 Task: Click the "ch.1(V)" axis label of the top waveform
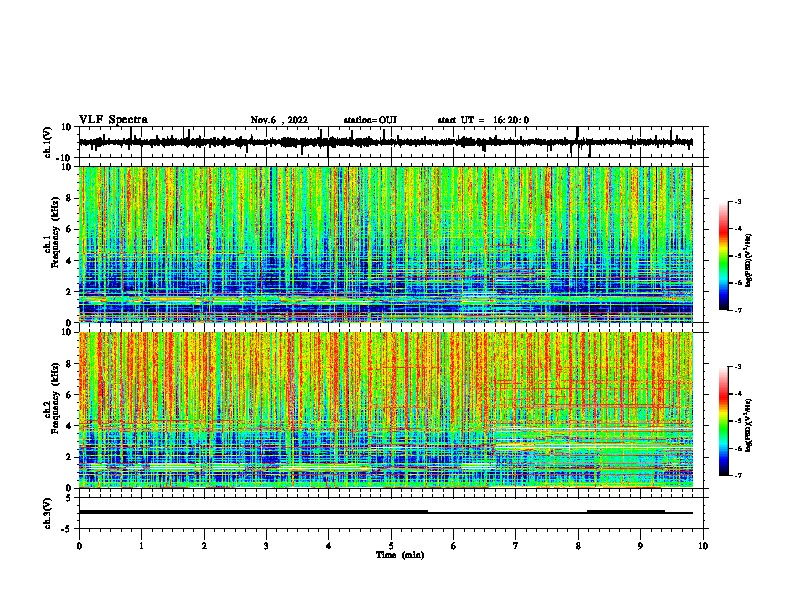[x=49, y=142]
